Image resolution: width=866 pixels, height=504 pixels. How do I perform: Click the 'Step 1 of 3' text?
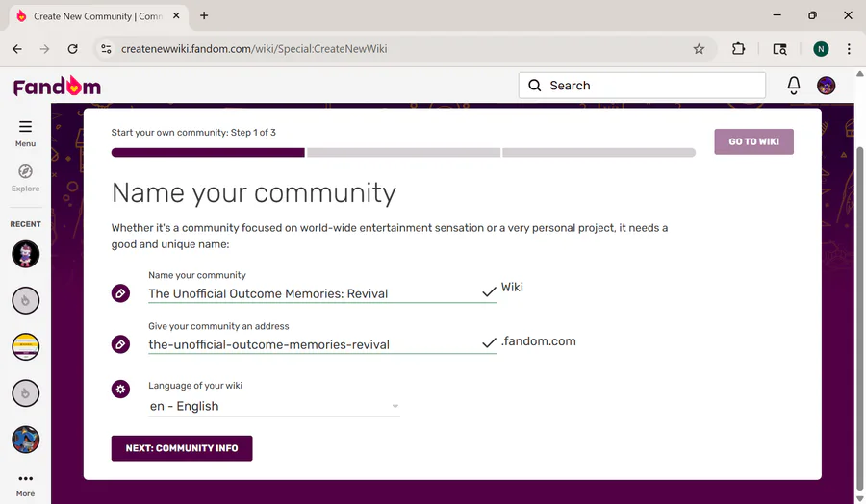tap(253, 133)
